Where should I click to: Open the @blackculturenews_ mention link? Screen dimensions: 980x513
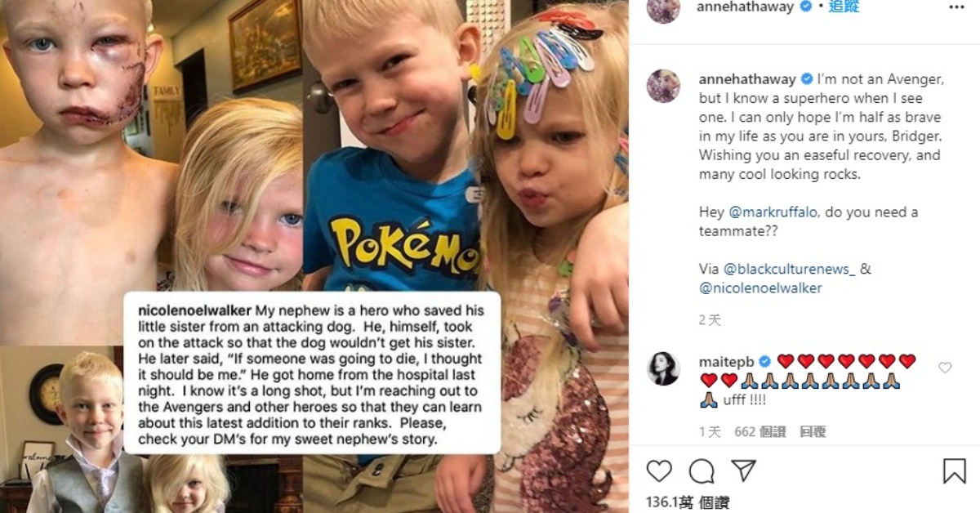tap(789, 269)
